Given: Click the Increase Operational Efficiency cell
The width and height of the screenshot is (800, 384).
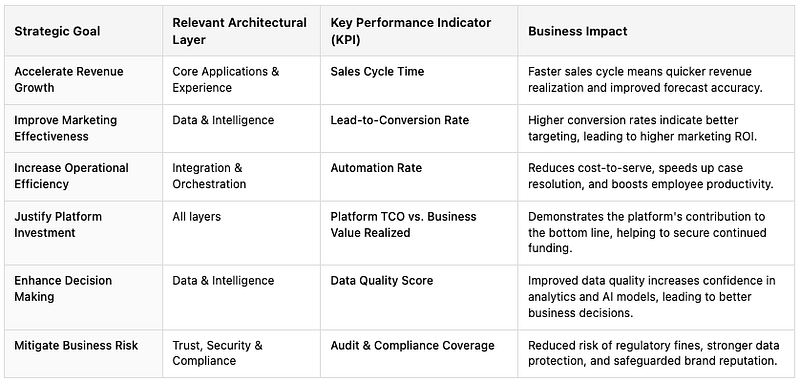Looking at the screenshot, I should (71, 176).
